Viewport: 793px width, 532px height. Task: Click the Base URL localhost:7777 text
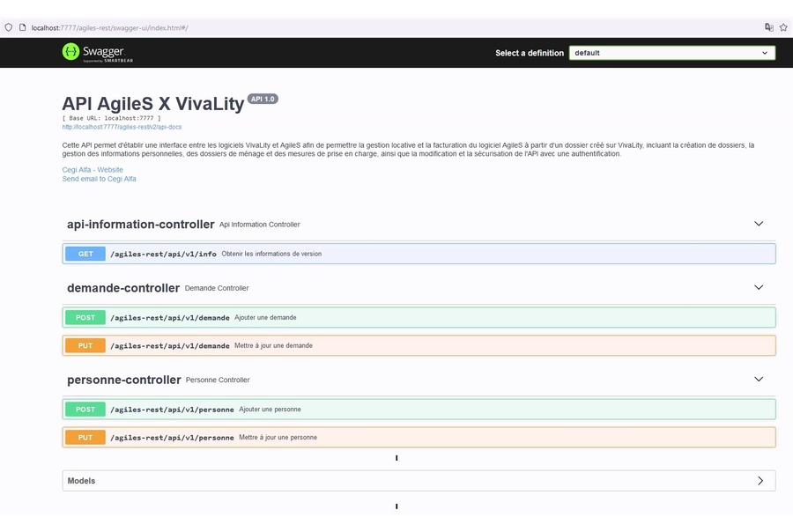coord(112,118)
